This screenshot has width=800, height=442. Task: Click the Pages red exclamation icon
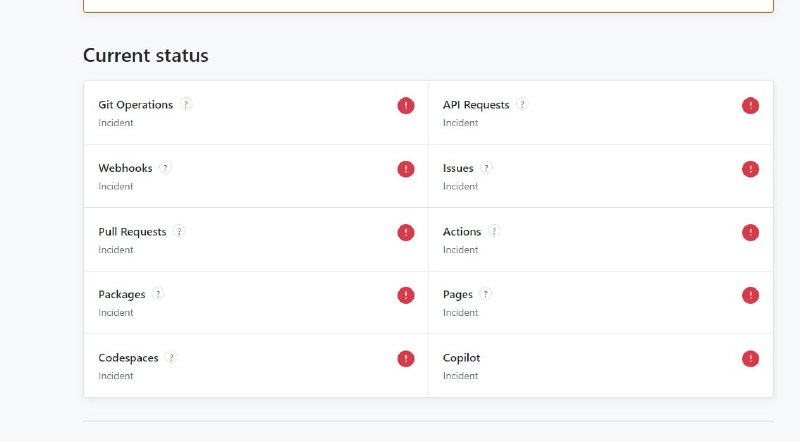point(750,295)
